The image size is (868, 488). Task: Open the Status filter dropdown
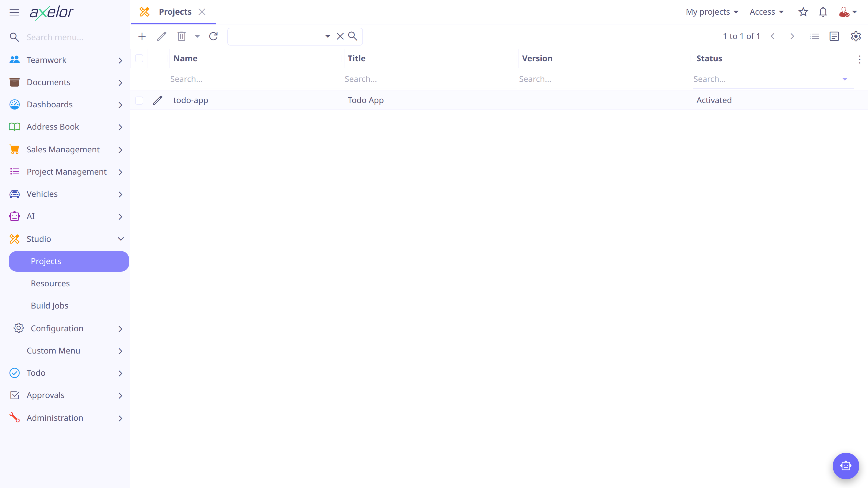845,79
